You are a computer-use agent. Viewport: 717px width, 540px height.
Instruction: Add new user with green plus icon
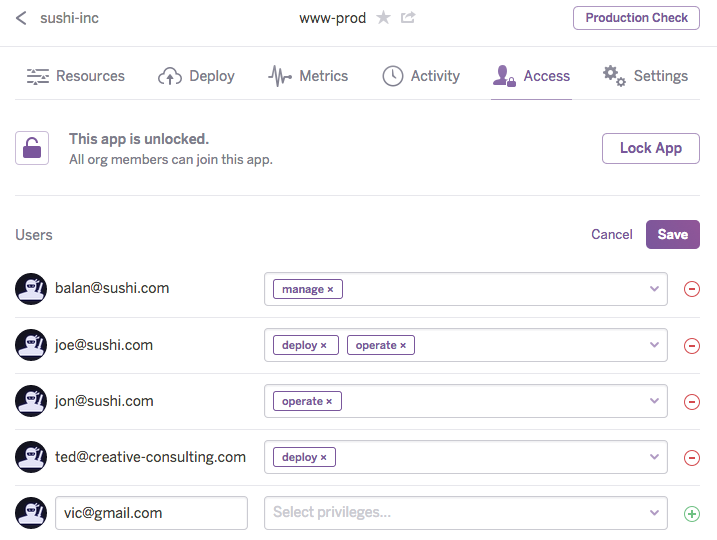[x=691, y=514]
